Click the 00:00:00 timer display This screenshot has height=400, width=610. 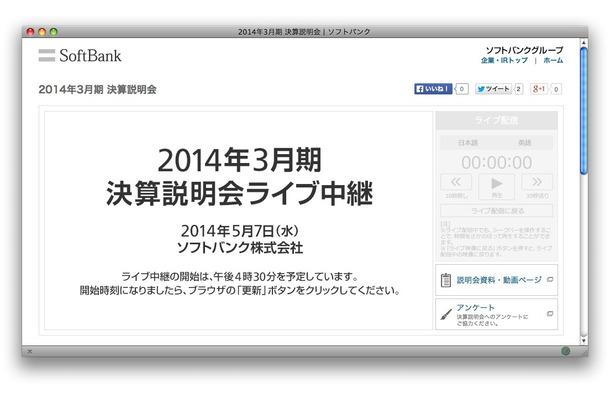point(496,162)
